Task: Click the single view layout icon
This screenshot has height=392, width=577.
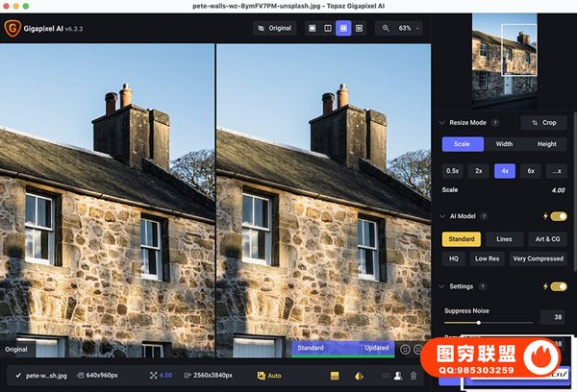Action: 313,29
